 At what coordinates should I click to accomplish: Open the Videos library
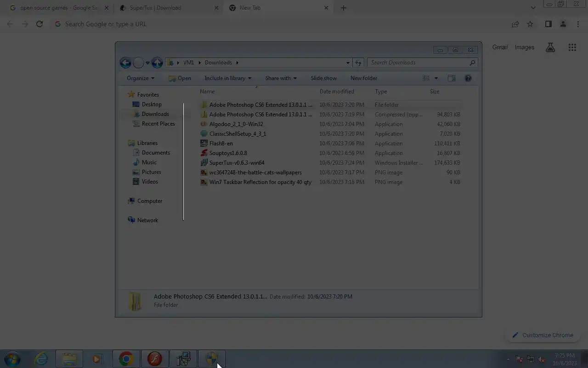coord(150,182)
